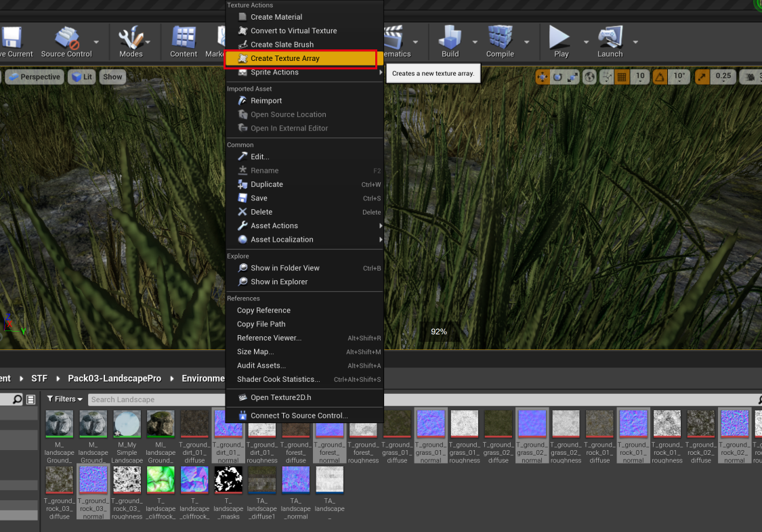Choose Save in context menu
This screenshot has height=532, width=762.
(305, 198)
